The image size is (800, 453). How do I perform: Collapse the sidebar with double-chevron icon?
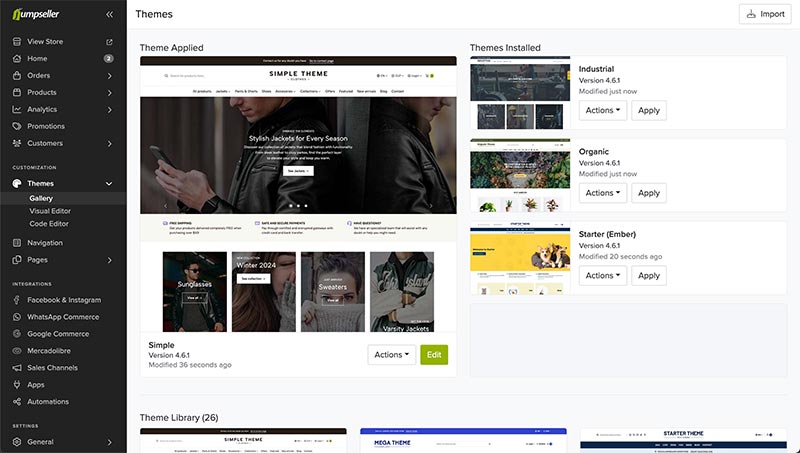(x=109, y=15)
